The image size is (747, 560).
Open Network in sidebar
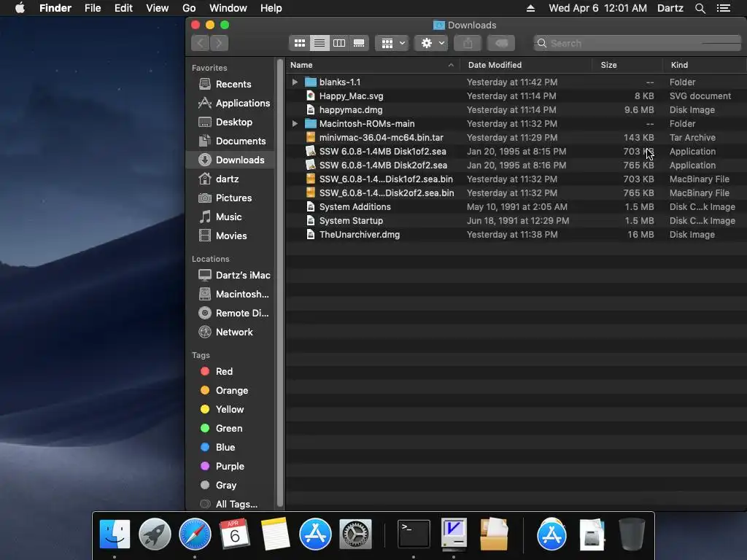231,332
